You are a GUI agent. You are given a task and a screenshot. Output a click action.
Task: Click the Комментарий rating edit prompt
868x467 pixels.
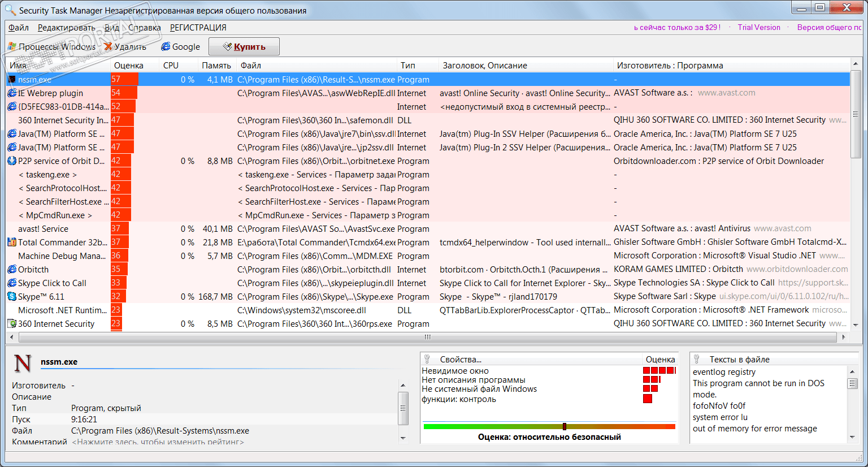coord(158,442)
